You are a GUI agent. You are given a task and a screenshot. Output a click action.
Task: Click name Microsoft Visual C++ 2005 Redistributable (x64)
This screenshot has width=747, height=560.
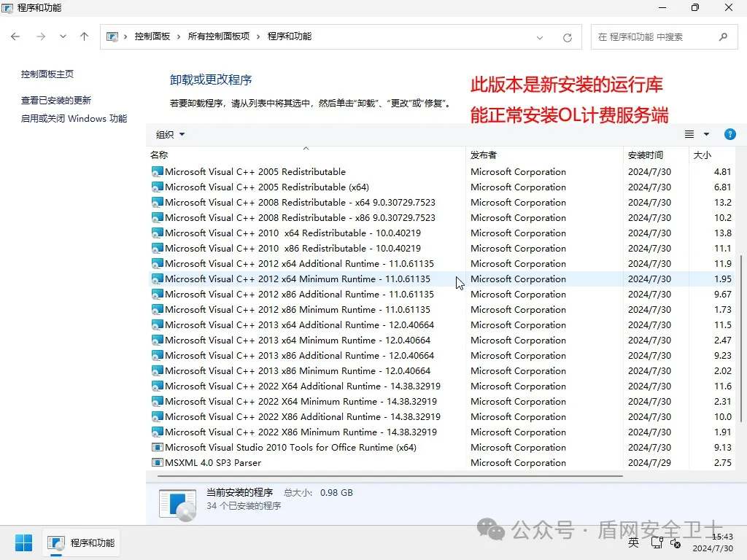[x=267, y=187]
